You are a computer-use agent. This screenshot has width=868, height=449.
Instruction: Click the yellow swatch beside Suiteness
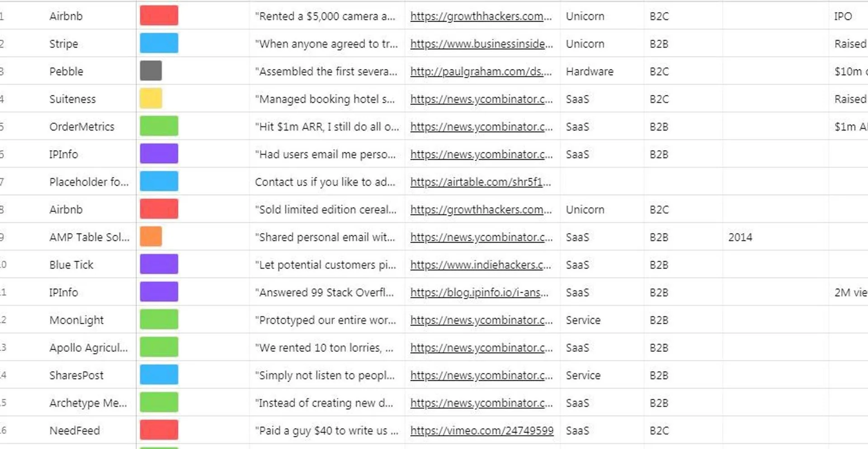pyautogui.click(x=151, y=99)
